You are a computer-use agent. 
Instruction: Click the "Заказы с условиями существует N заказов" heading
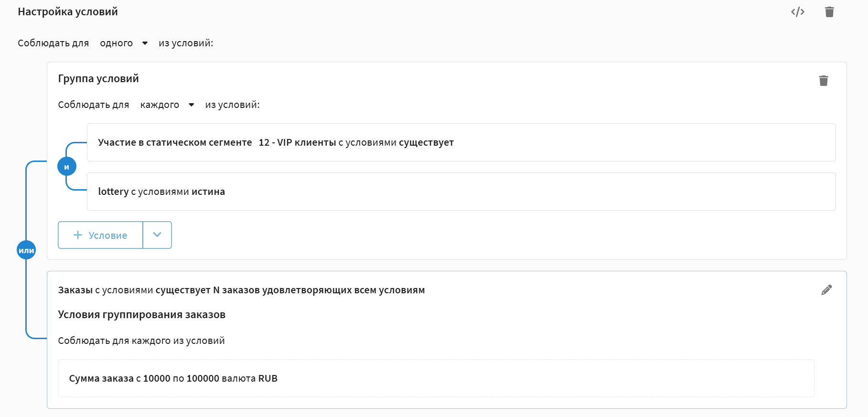pyautogui.click(x=241, y=290)
